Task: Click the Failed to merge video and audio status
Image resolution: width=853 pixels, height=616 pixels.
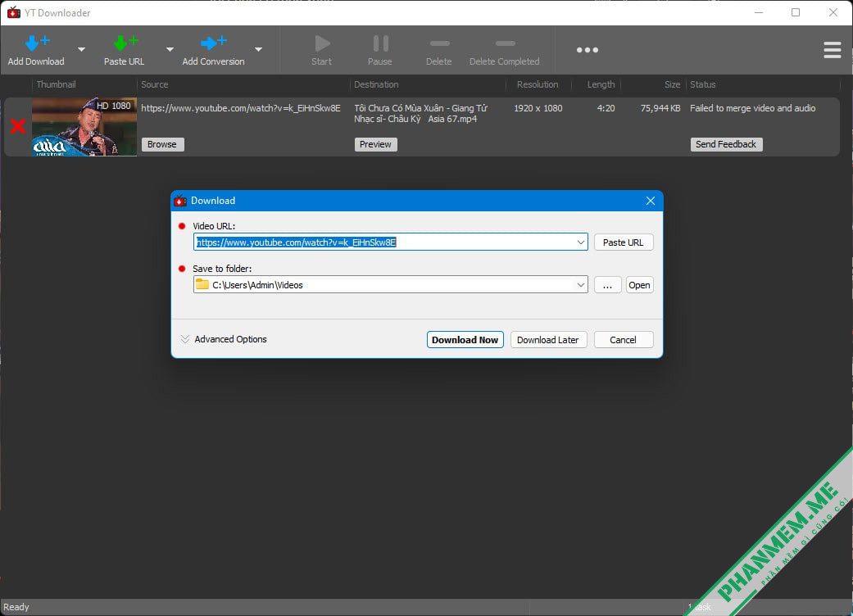Action: (753, 108)
